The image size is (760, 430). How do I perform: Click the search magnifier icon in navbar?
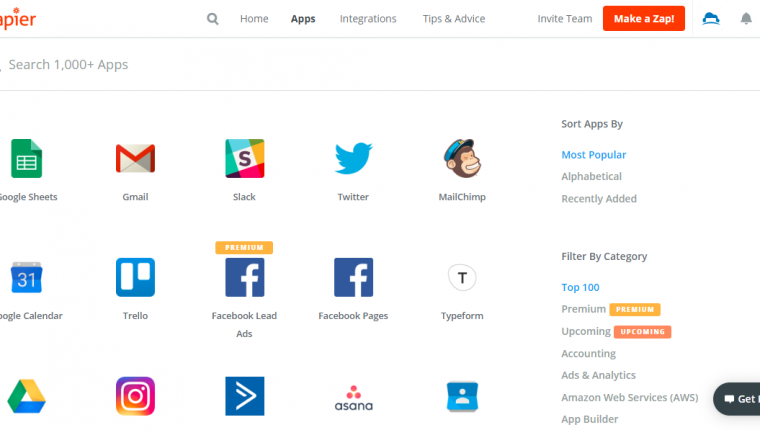[212, 19]
